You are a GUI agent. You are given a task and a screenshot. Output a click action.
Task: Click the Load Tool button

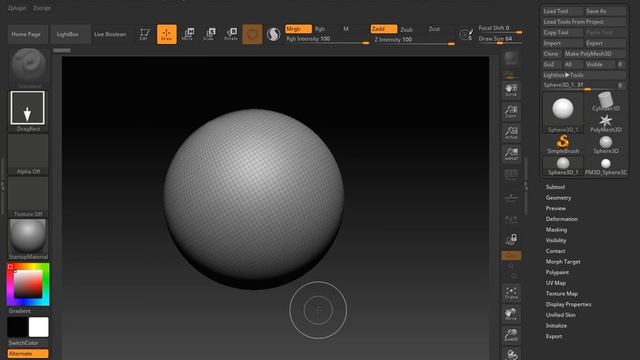click(563, 11)
